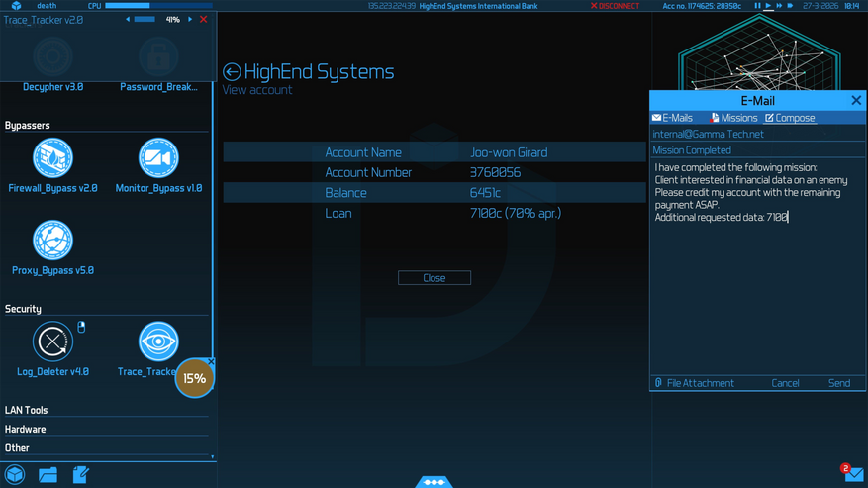Send the composed email
868x488 pixels.
[839, 383]
